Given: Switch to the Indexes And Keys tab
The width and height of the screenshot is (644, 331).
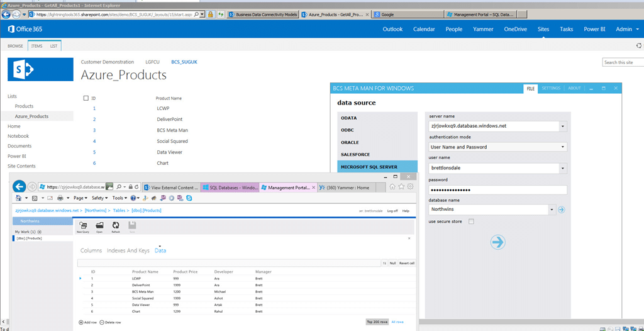Looking at the screenshot, I should click(128, 250).
